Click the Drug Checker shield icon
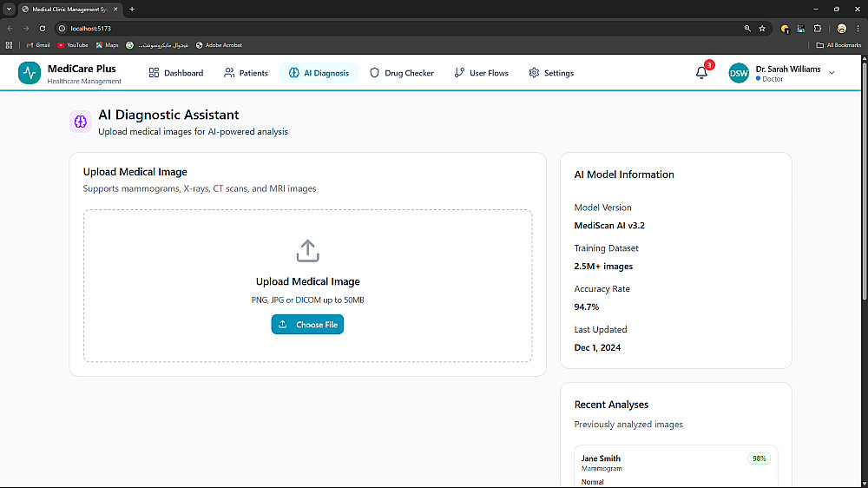 [x=374, y=73]
